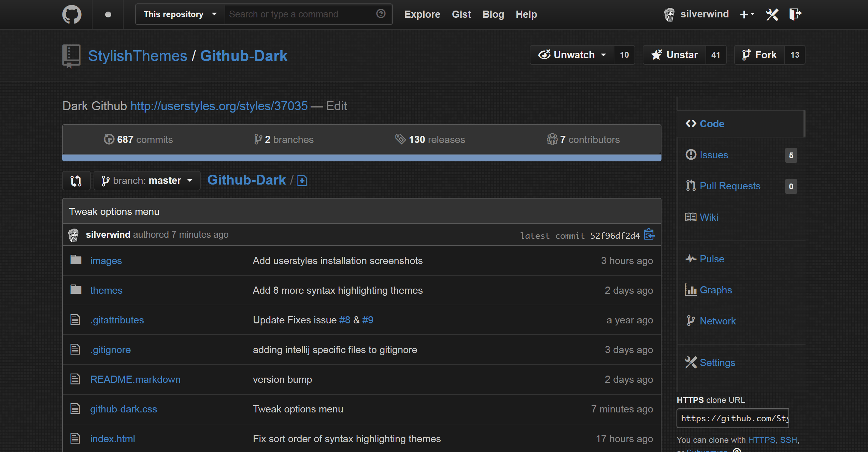Open the 'Add 8 more syntax highlighting themes' commit
Viewport: 868px width, 452px height.
point(338,290)
